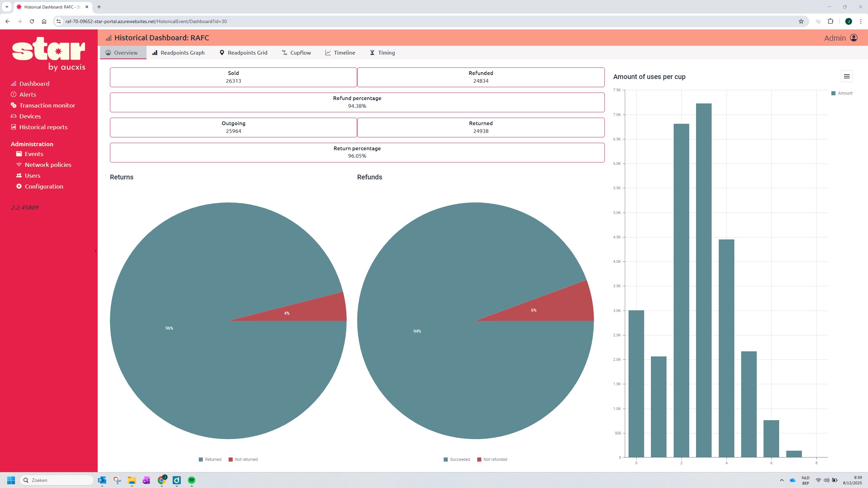Open the uses-per-cup chart hamburger menu
Viewport: 868px width, 488px height.
(847, 76)
